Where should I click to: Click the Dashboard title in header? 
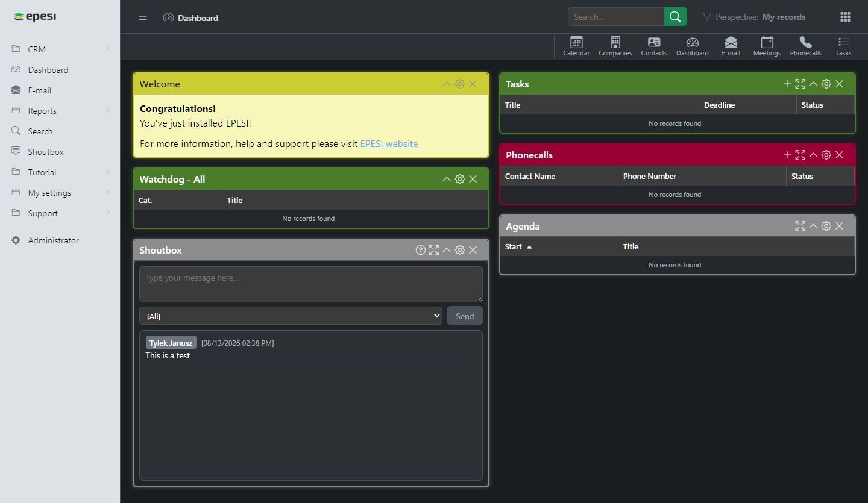click(198, 18)
